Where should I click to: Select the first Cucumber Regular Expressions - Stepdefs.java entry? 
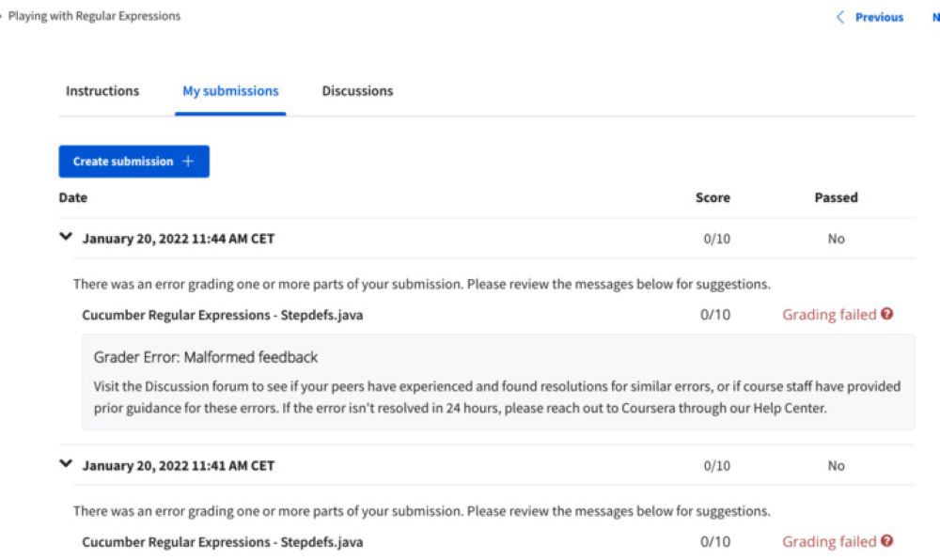tap(223, 315)
